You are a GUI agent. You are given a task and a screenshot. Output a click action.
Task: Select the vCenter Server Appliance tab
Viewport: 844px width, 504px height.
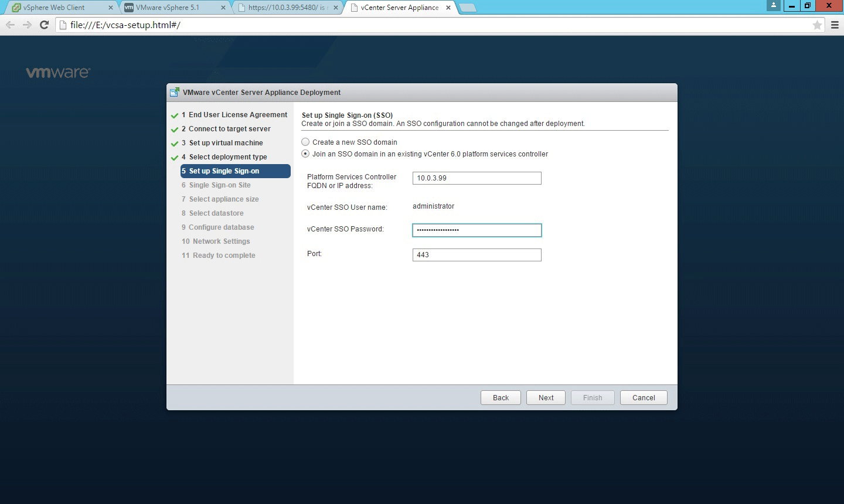[x=400, y=8]
